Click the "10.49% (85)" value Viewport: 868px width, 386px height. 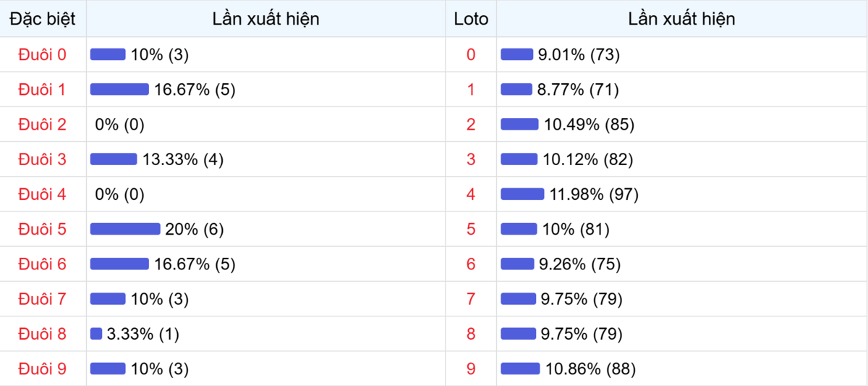point(589,125)
